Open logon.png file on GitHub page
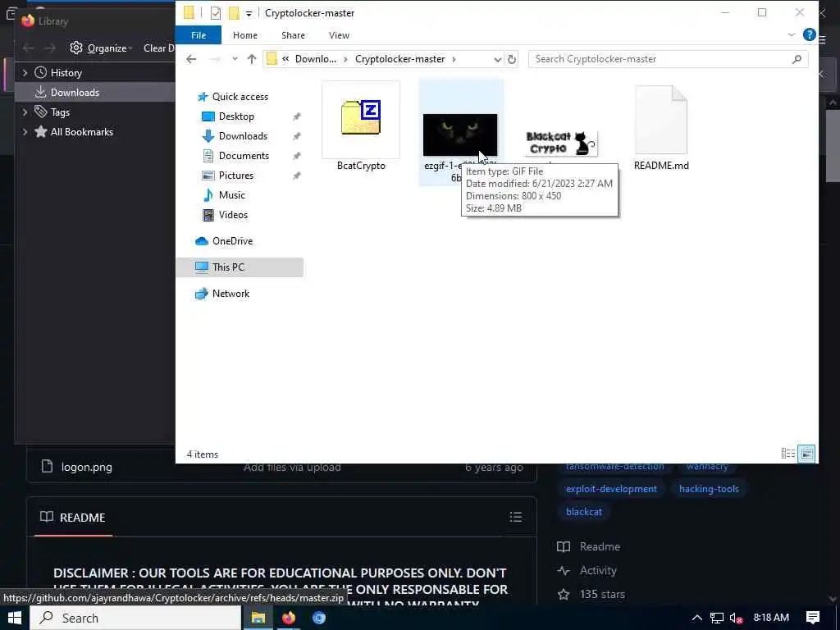The width and height of the screenshot is (840, 630). [86, 467]
